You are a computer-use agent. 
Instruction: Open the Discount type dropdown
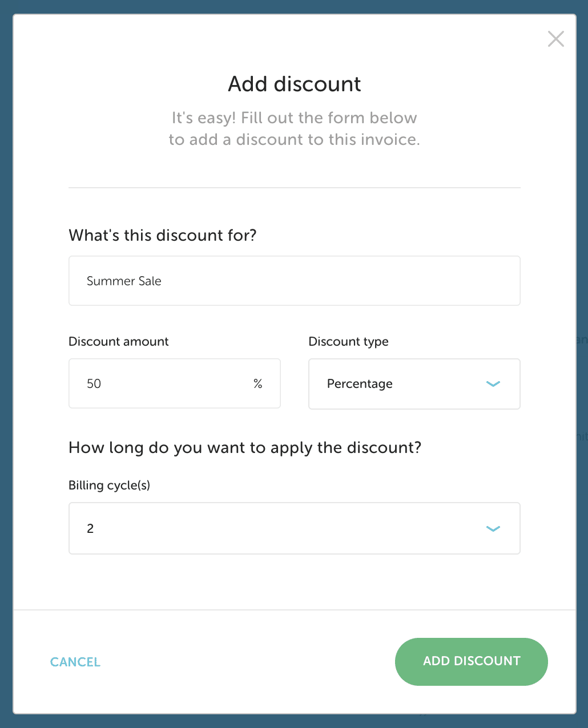[x=414, y=384]
